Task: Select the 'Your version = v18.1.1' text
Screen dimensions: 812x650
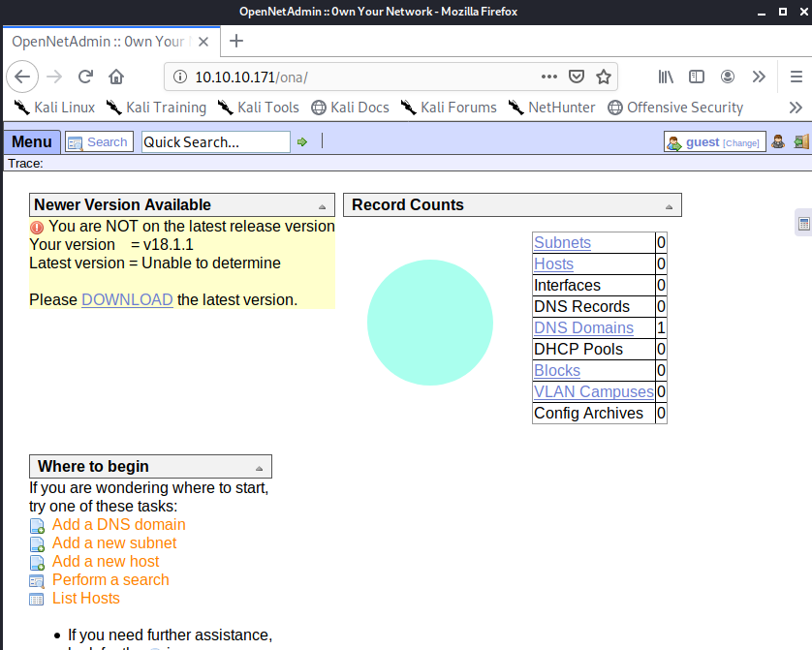Action: point(110,244)
